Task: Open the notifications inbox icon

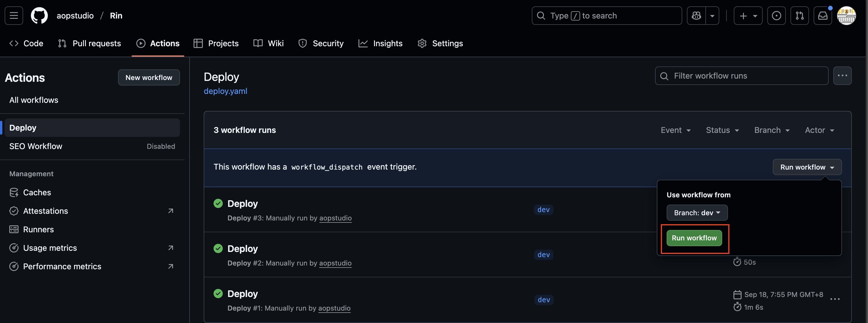Action: (823, 16)
